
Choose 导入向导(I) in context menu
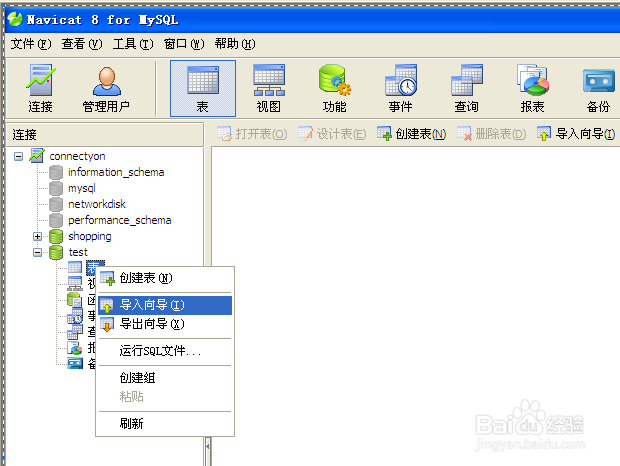click(165, 305)
